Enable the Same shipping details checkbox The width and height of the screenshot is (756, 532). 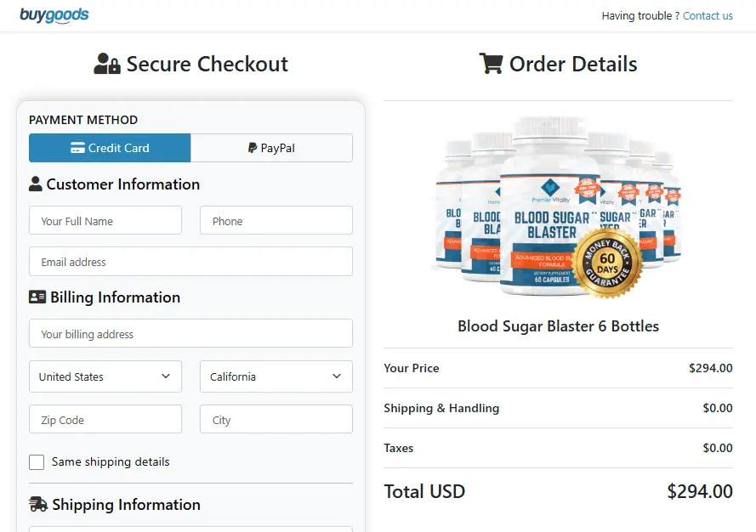coord(37,461)
